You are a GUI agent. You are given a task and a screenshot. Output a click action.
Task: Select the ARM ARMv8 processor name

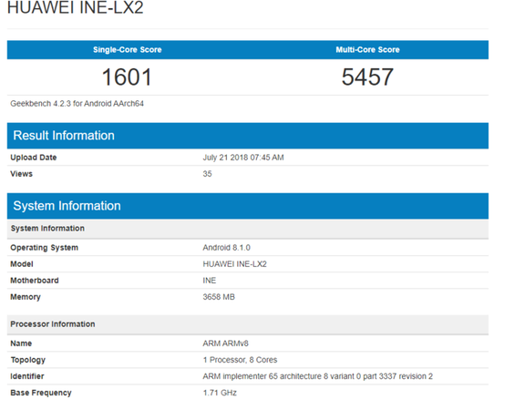click(225, 343)
